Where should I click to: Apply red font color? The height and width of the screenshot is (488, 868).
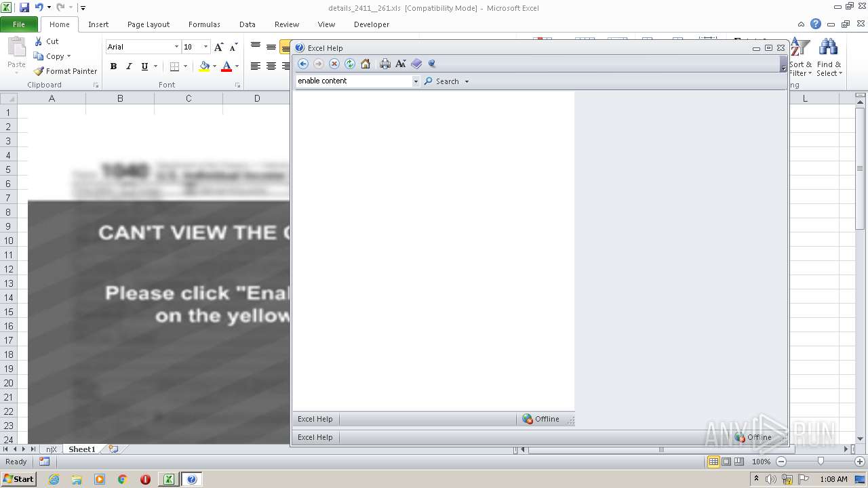click(x=226, y=66)
